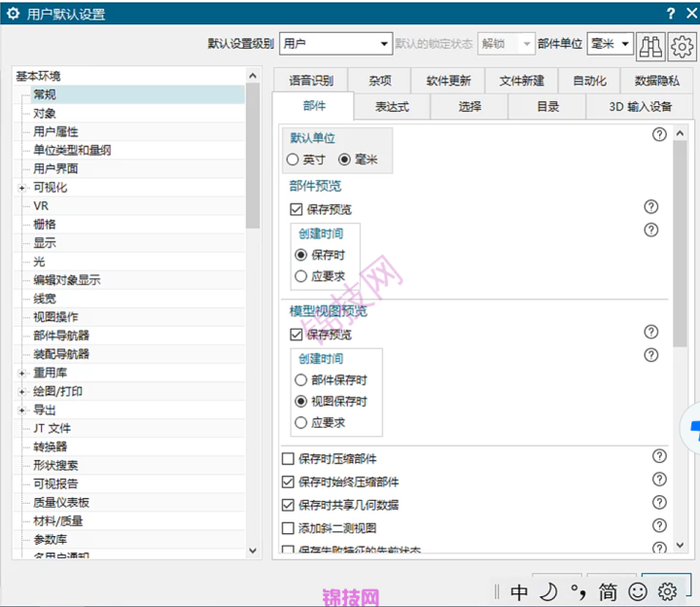This screenshot has height=607, width=700.
Task: Open the 默认设置级别 dropdown
Action: 334,44
